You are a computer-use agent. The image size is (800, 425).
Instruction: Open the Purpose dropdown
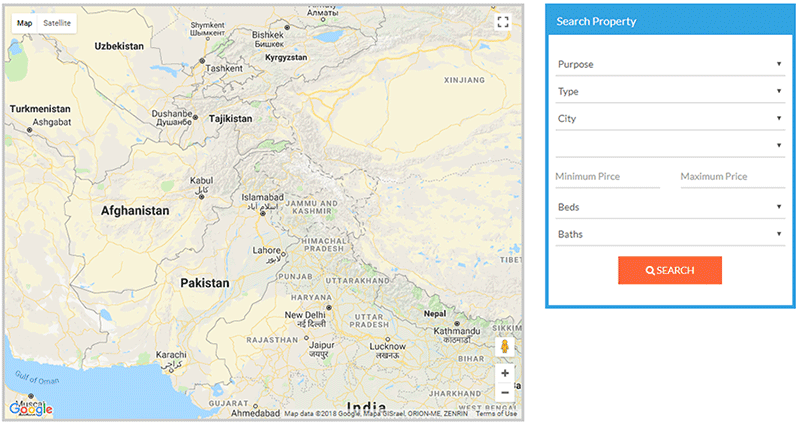click(x=668, y=64)
